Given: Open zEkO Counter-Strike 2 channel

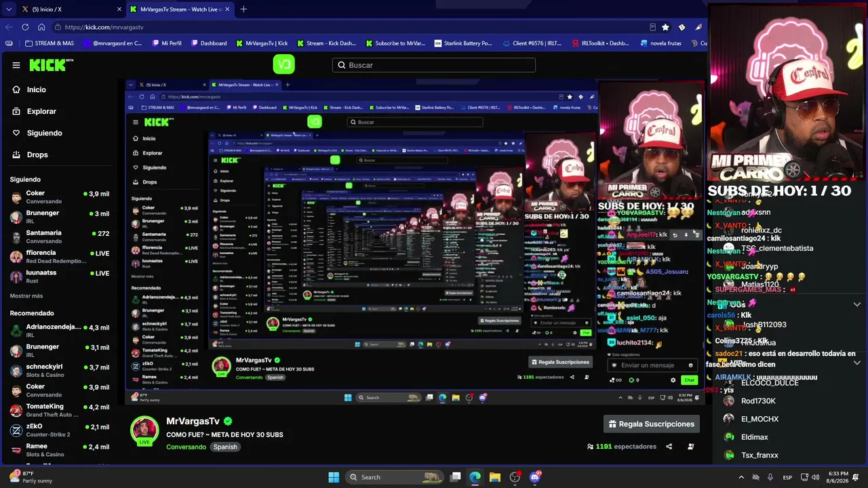Looking at the screenshot, I should (x=60, y=430).
